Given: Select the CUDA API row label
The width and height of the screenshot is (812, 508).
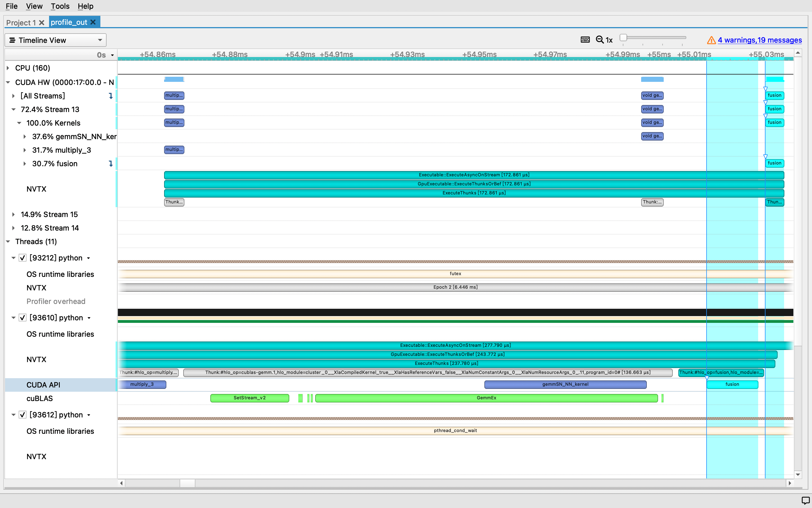Looking at the screenshot, I should (43, 385).
